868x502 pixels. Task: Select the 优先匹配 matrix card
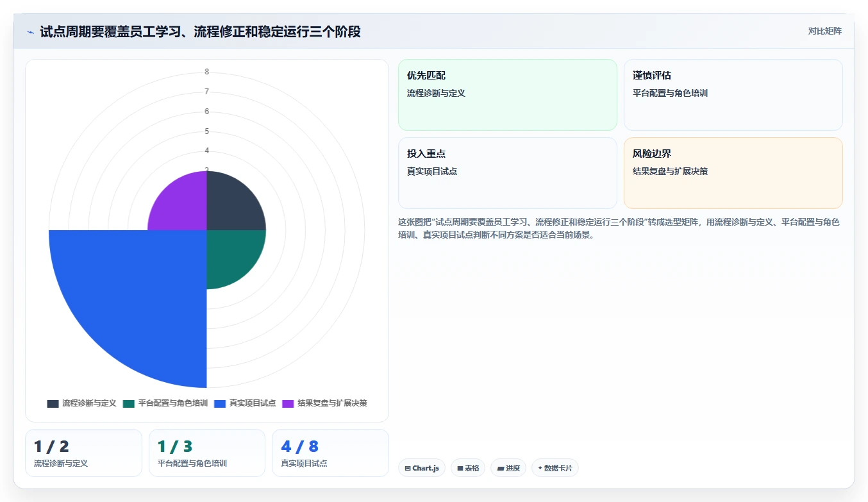point(508,95)
